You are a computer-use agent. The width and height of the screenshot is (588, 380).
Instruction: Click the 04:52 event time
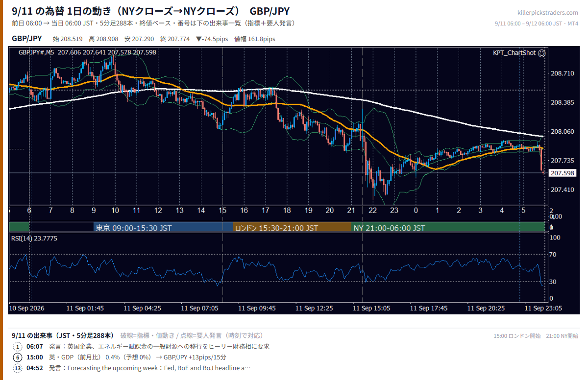click(x=35, y=368)
